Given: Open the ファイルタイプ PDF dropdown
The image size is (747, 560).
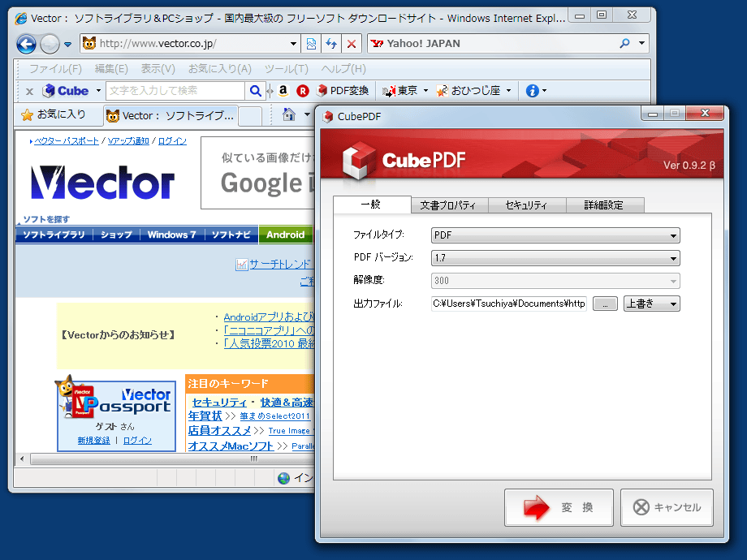Looking at the screenshot, I should [555, 235].
